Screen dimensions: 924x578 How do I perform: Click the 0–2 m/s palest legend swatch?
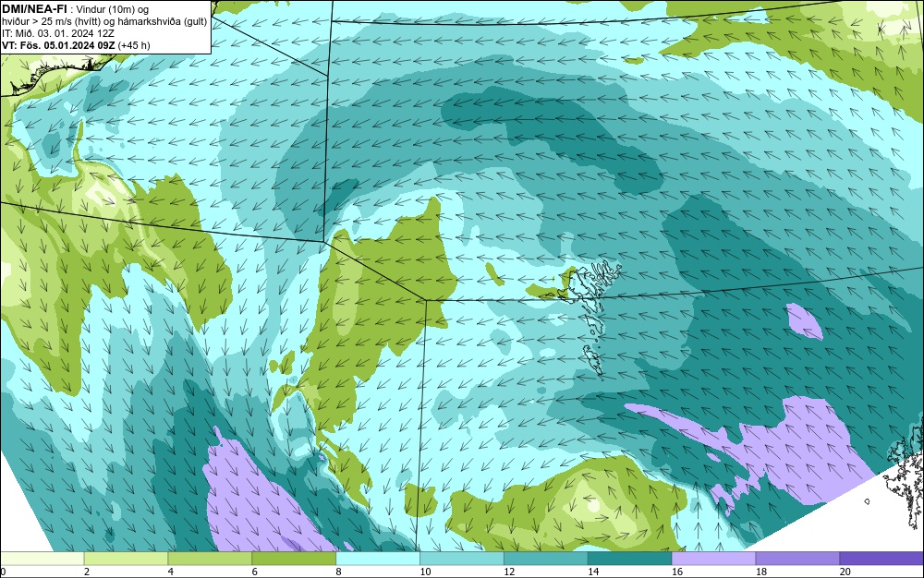[x=42, y=559]
